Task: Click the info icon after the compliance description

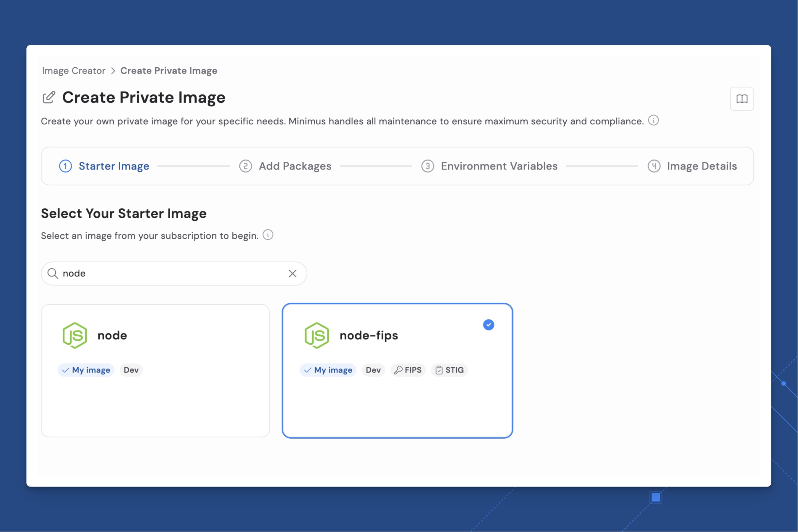Action: [x=653, y=121]
